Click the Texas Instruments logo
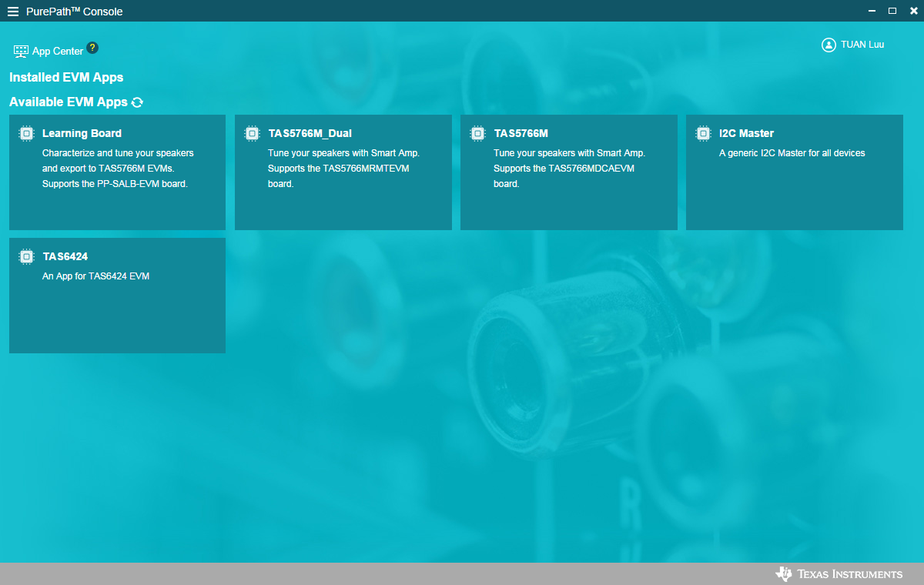The image size is (924, 585). point(839,574)
